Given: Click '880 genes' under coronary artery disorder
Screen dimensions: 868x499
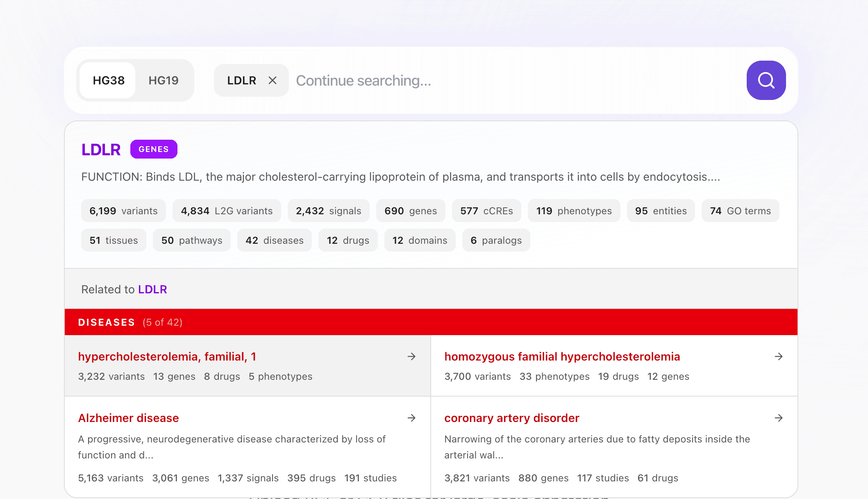Looking at the screenshot, I should coord(543,478).
